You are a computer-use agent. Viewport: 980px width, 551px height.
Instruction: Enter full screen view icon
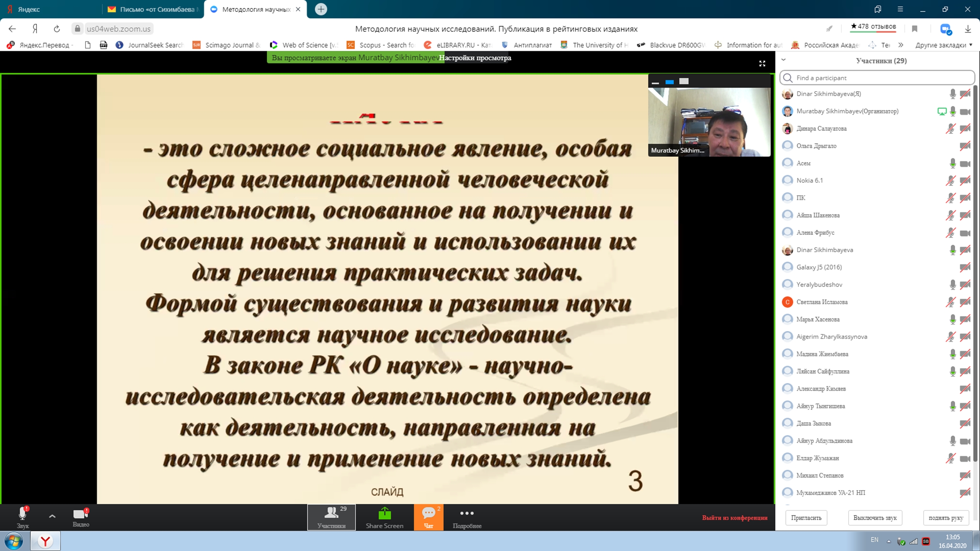(x=762, y=64)
